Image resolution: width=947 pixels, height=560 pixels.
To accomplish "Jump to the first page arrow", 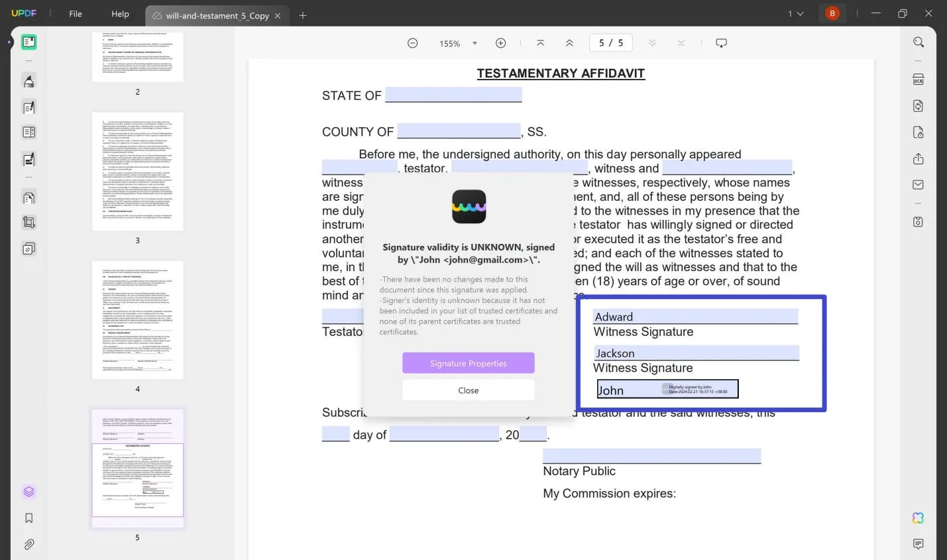I will [540, 43].
